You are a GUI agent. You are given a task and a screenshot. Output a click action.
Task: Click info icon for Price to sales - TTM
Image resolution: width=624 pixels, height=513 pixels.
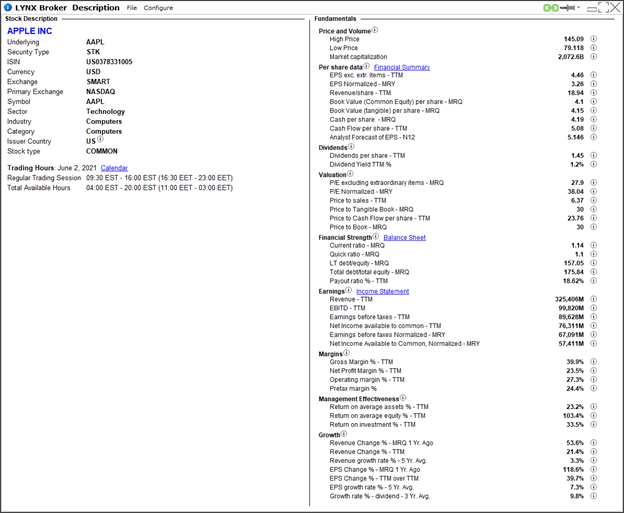593,200
